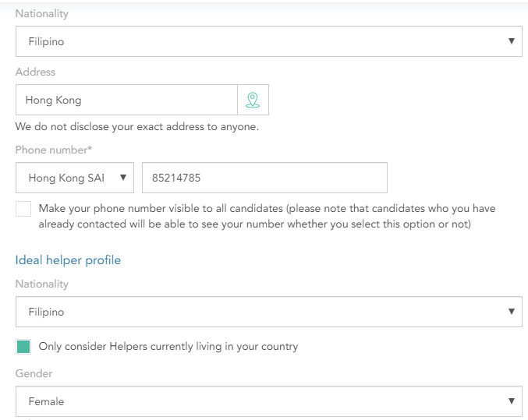
Task: Open the Gender dropdown showing Female
Action: click(269, 401)
